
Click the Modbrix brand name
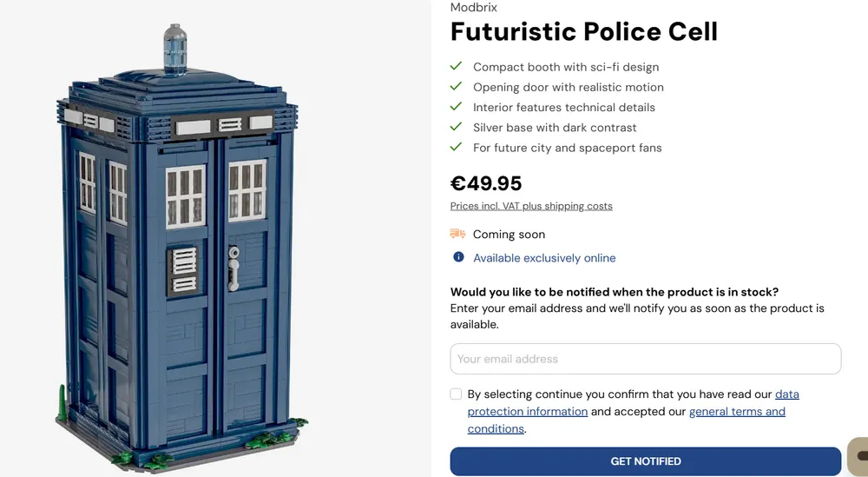pyautogui.click(x=474, y=7)
